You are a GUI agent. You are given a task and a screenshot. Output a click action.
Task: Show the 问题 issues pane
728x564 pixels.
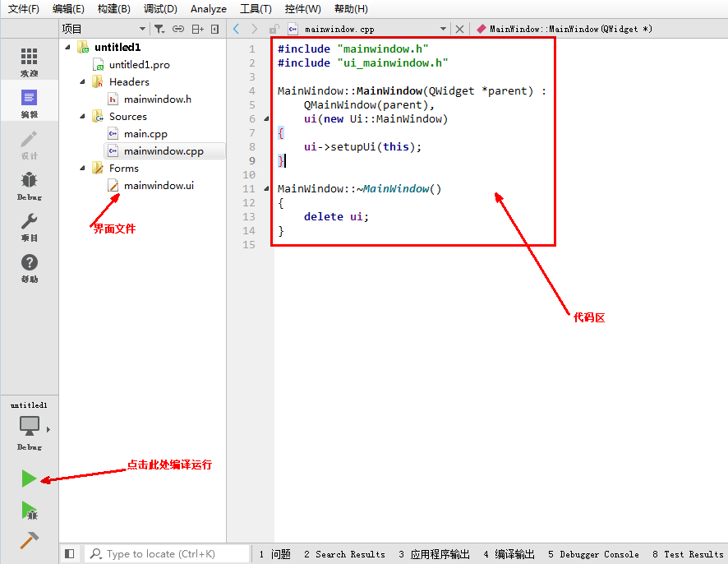pyautogui.click(x=275, y=554)
